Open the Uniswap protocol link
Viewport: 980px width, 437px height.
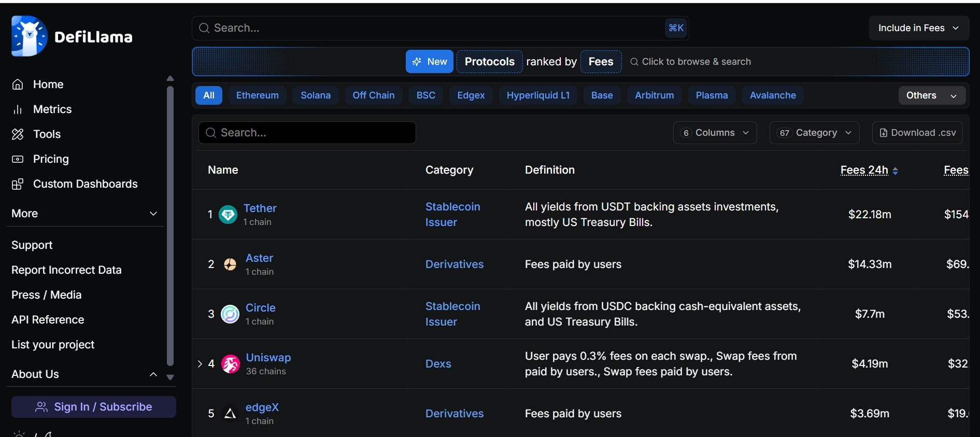(268, 358)
